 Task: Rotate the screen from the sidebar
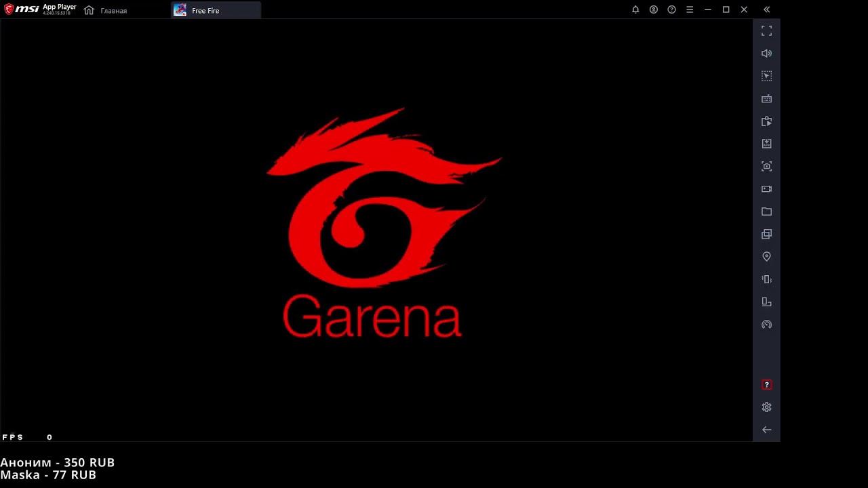click(x=766, y=302)
